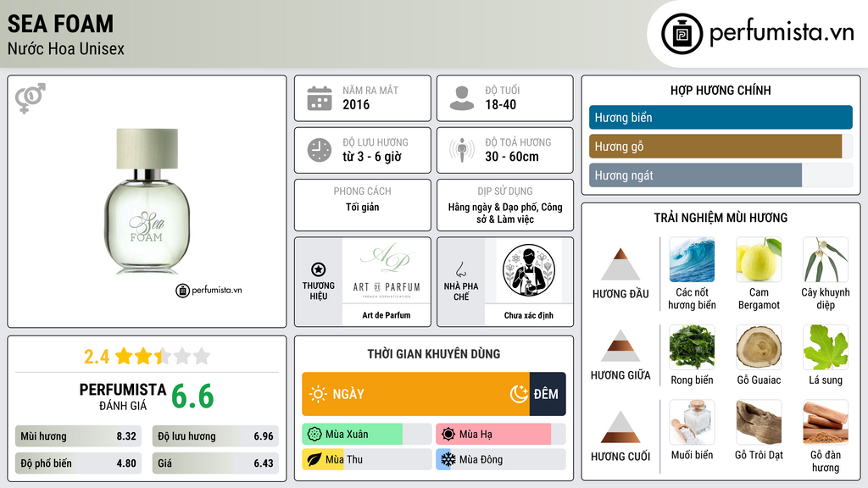Click the Tối giản style value
Viewport: 868px width, 488px height.
363,207
